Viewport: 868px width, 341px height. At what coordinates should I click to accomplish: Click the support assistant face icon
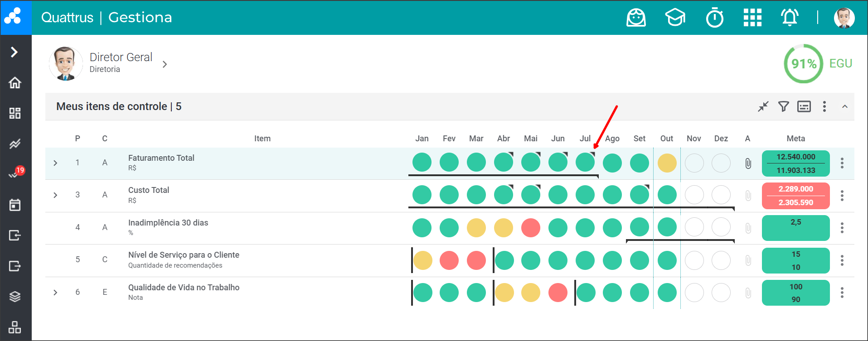(x=636, y=18)
